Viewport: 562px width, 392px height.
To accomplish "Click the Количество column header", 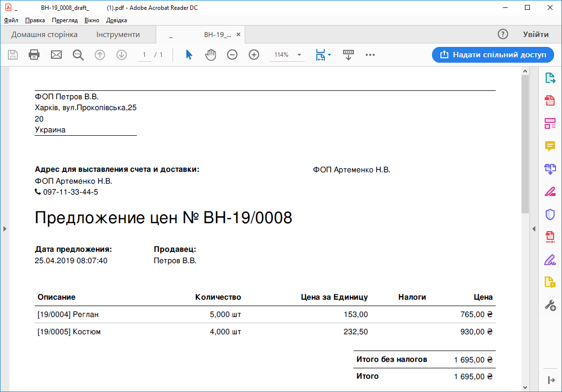I will [218, 297].
